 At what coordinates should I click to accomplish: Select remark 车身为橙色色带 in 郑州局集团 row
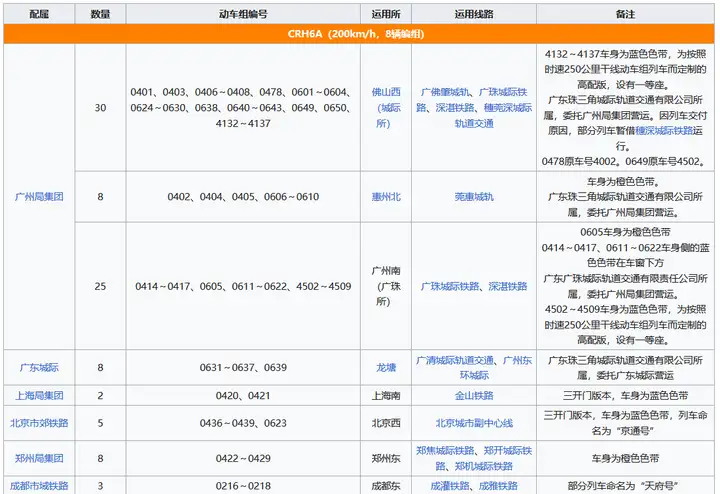tap(625, 458)
